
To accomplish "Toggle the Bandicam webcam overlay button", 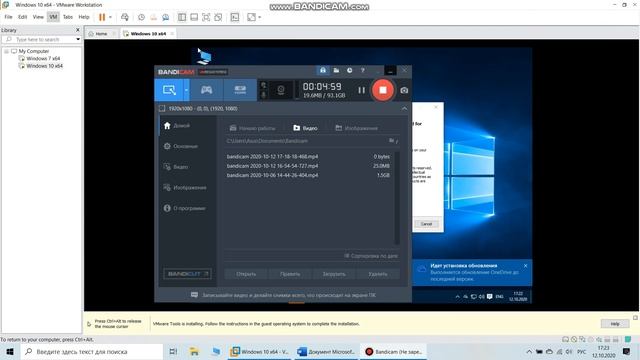I will coord(280,90).
